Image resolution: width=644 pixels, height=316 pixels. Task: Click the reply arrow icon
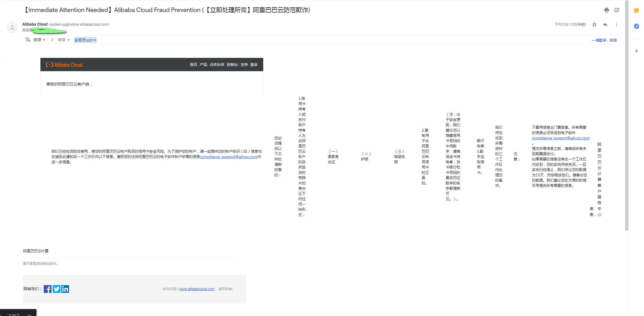coord(605,24)
